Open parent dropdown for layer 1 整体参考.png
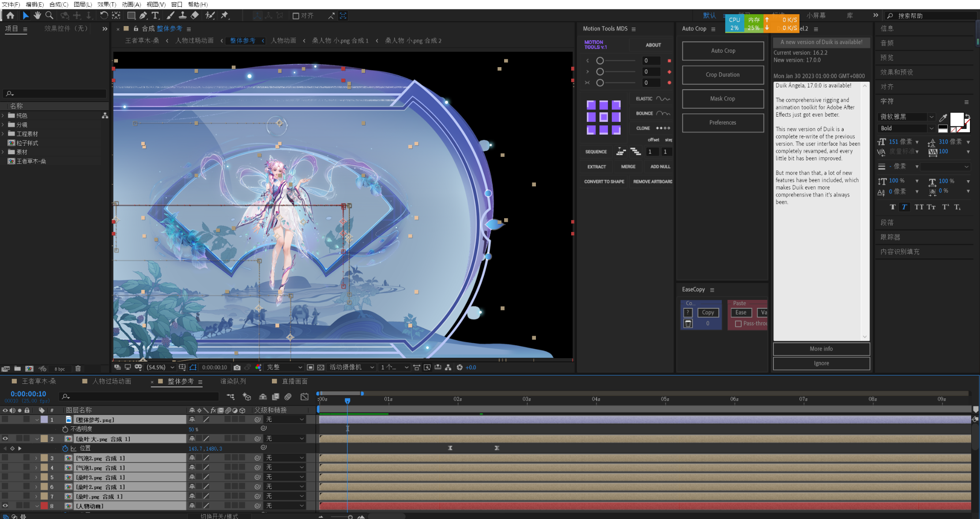The width and height of the screenshot is (980, 519). (x=285, y=420)
